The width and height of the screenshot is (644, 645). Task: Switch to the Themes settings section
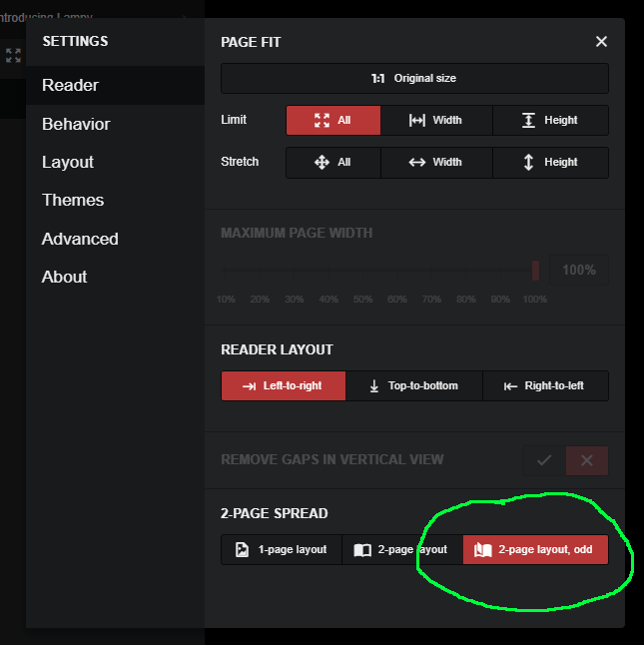tap(73, 200)
